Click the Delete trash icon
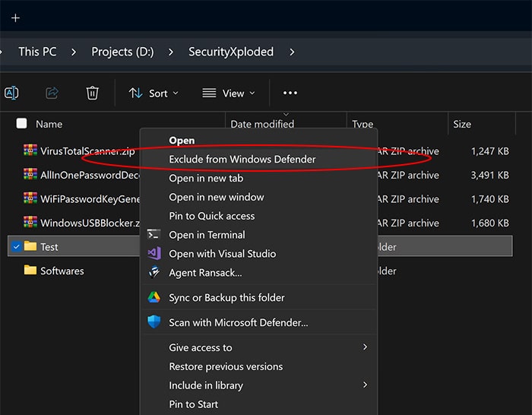The image size is (532, 415). 92,93
